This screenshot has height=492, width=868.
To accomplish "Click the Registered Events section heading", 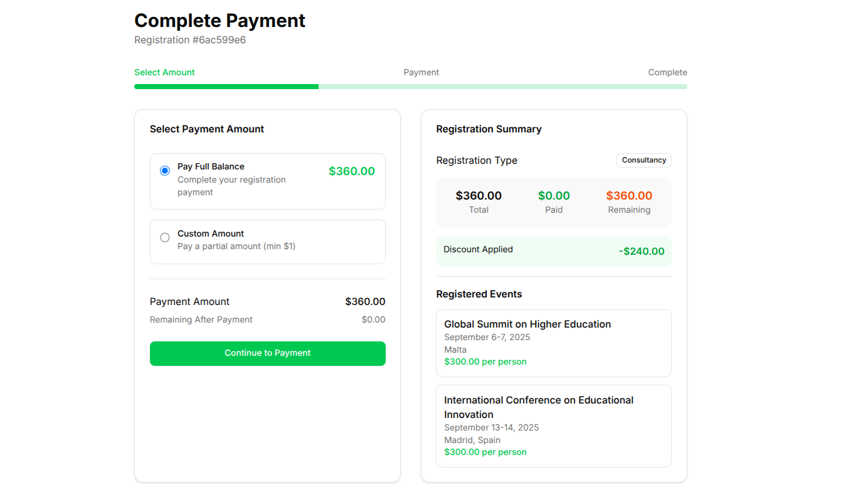I will (x=479, y=294).
